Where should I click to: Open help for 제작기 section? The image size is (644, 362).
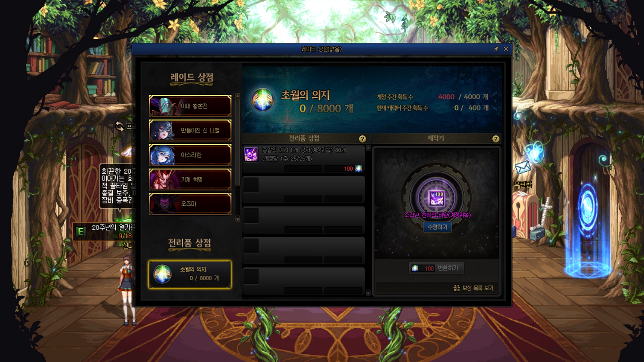coord(496,139)
